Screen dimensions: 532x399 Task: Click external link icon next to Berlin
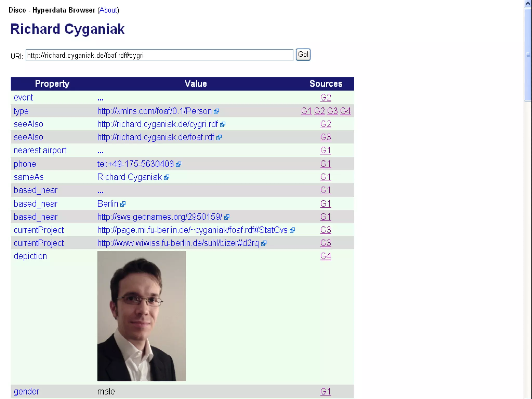[x=123, y=204]
